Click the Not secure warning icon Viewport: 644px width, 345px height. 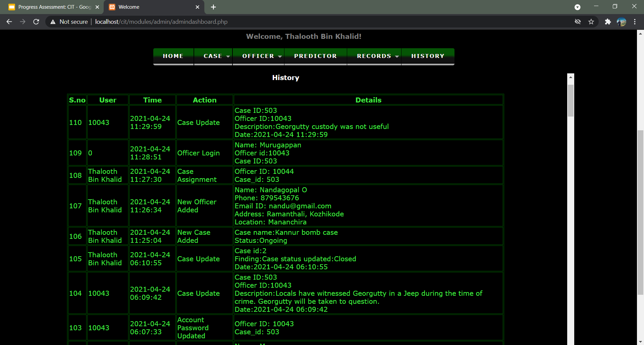(x=53, y=21)
